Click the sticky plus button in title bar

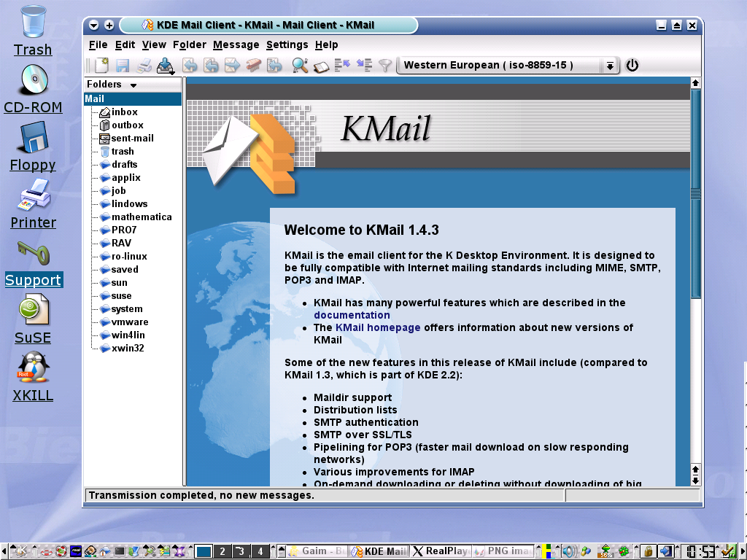pyautogui.click(x=109, y=26)
